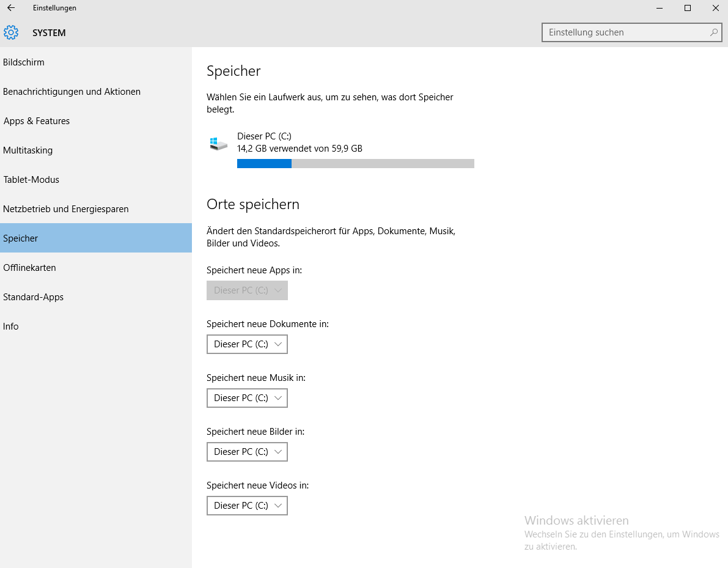Click the Settings gear icon next to SYSTEM
The width and height of the screenshot is (728, 568).
(10, 32)
